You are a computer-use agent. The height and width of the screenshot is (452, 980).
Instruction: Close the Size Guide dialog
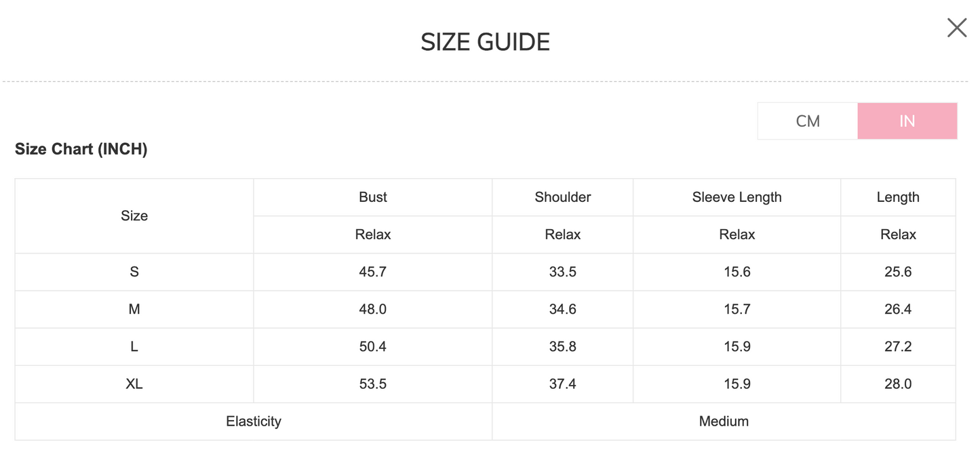pyautogui.click(x=956, y=28)
